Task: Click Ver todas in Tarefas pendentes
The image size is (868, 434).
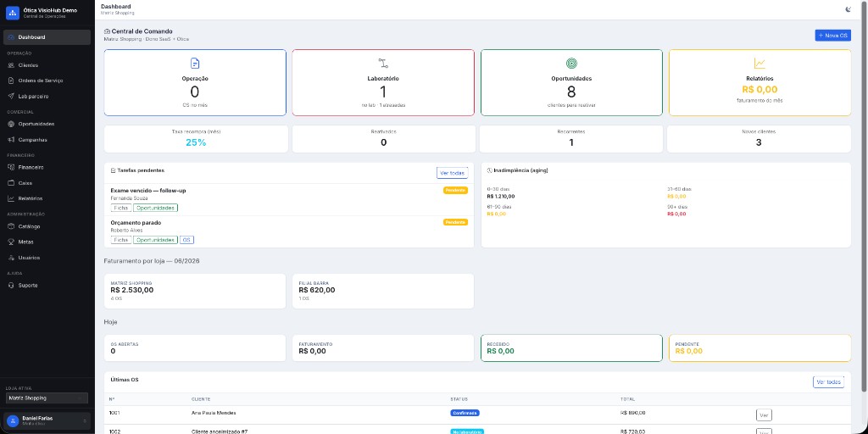Action: (x=453, y=173)
